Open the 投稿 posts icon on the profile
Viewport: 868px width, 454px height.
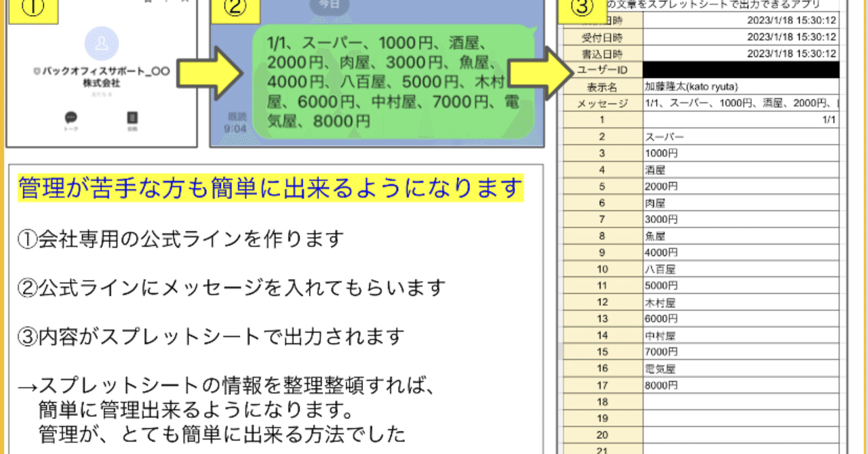132,117
